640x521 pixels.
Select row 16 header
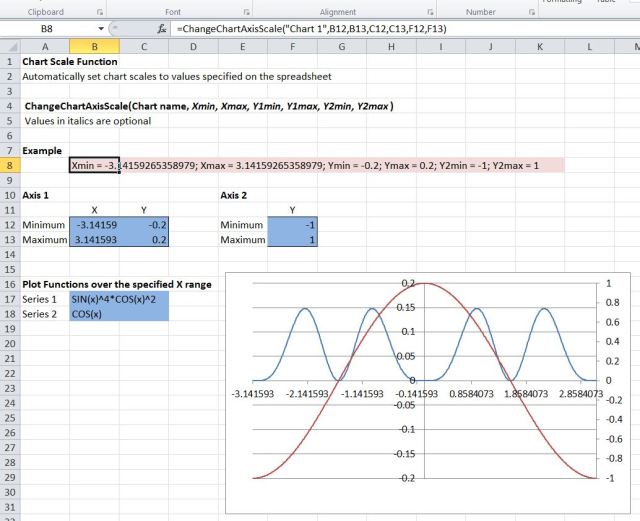coord(9,284)
